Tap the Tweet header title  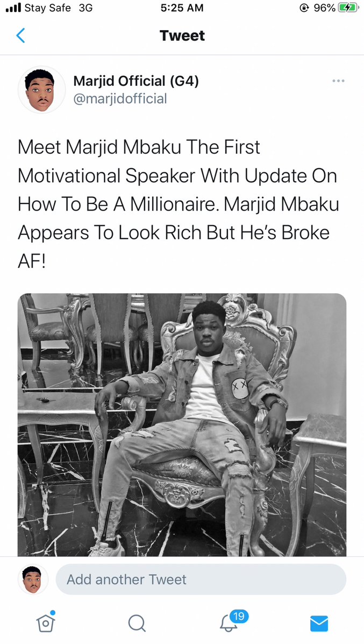(182, 36)
